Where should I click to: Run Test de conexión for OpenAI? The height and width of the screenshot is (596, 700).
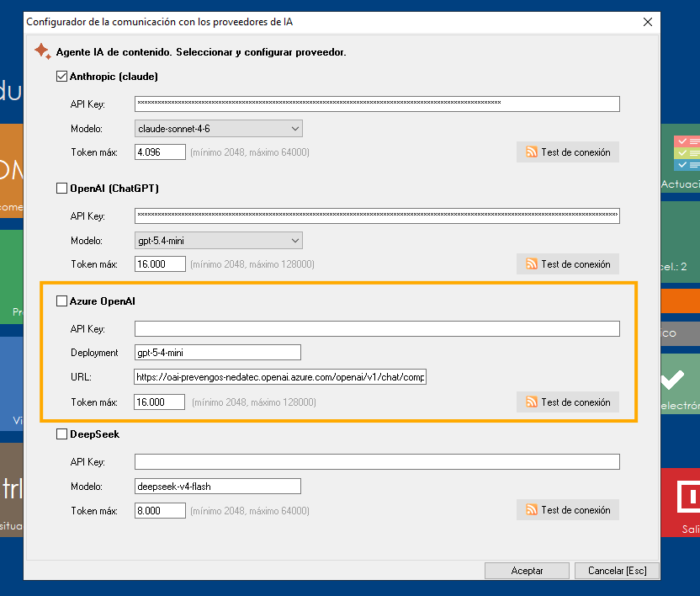[x=567, y=264]
